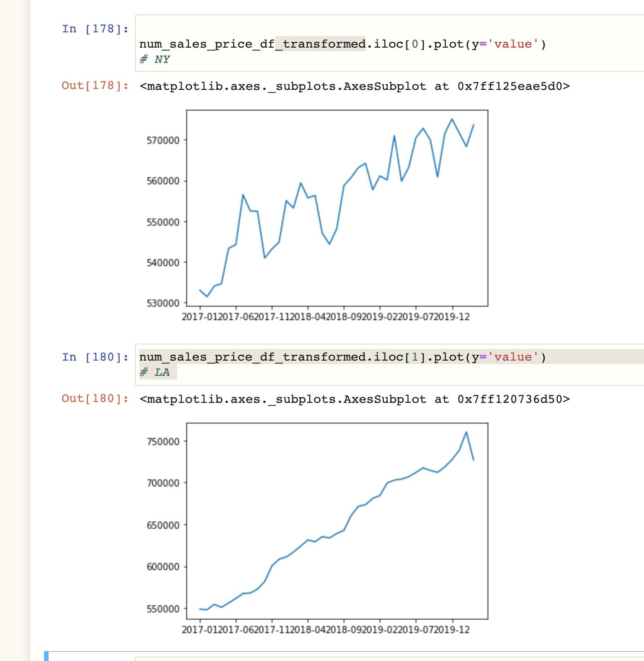The width and height of the screenshot is (644, 661).
Task: Click the Out[180]: prompt label
Action: click(95, 398)
